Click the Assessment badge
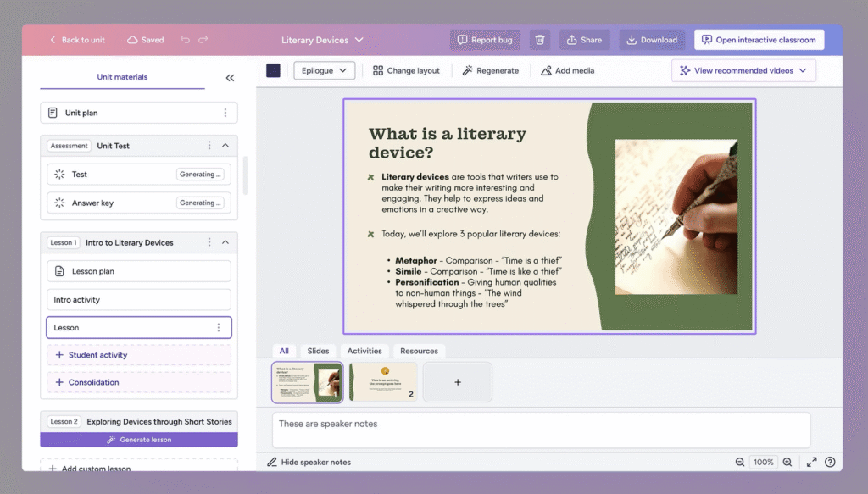The width and height of the screenshot is (868, 494). coord(70,146)
